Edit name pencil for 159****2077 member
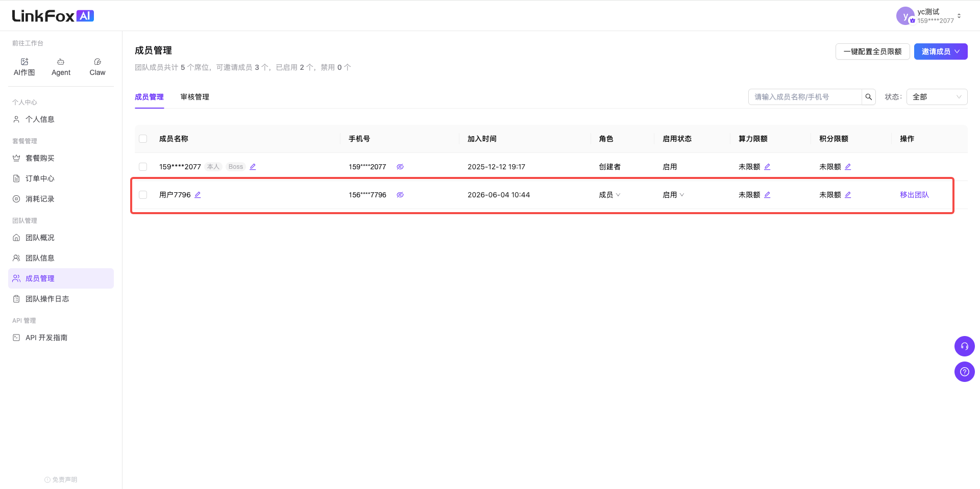The image size is (980, 489). 253,167
